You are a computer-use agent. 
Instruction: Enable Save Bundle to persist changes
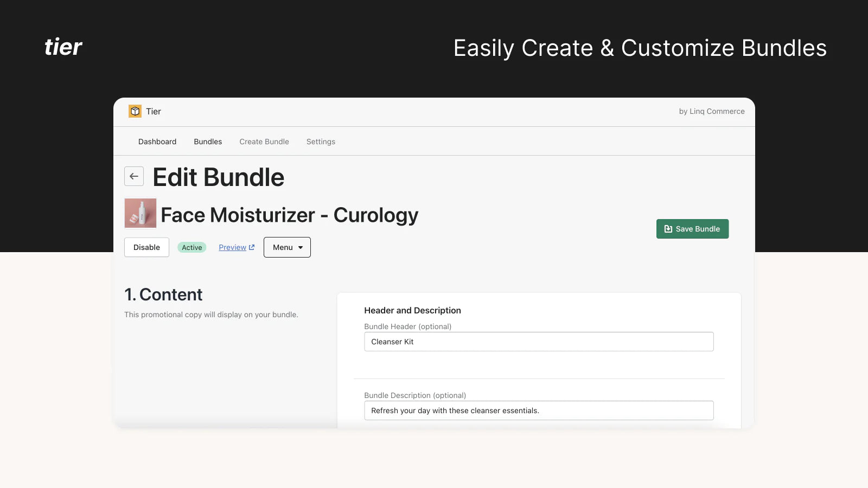click(692, 228)
